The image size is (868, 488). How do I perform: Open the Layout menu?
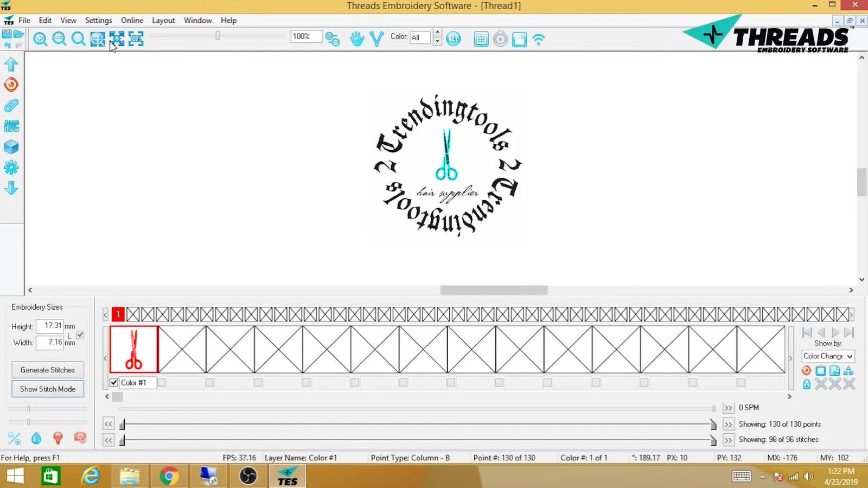click(x=163, y=20)
